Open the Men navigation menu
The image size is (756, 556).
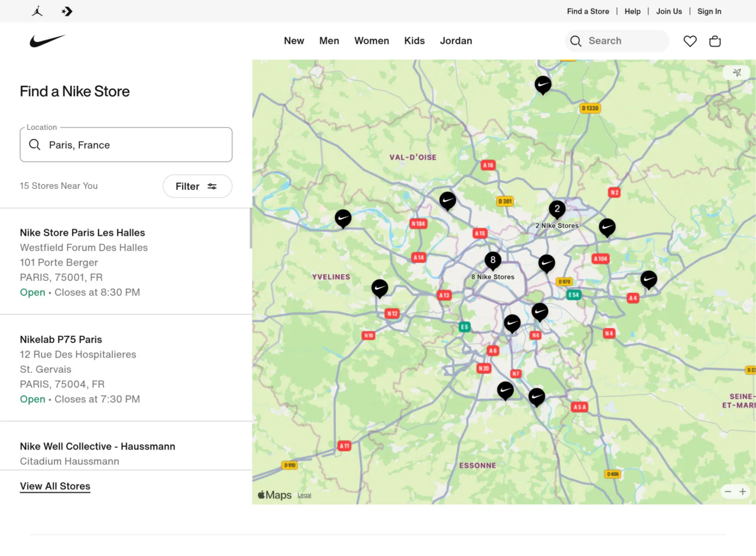[x=329, y=41]
